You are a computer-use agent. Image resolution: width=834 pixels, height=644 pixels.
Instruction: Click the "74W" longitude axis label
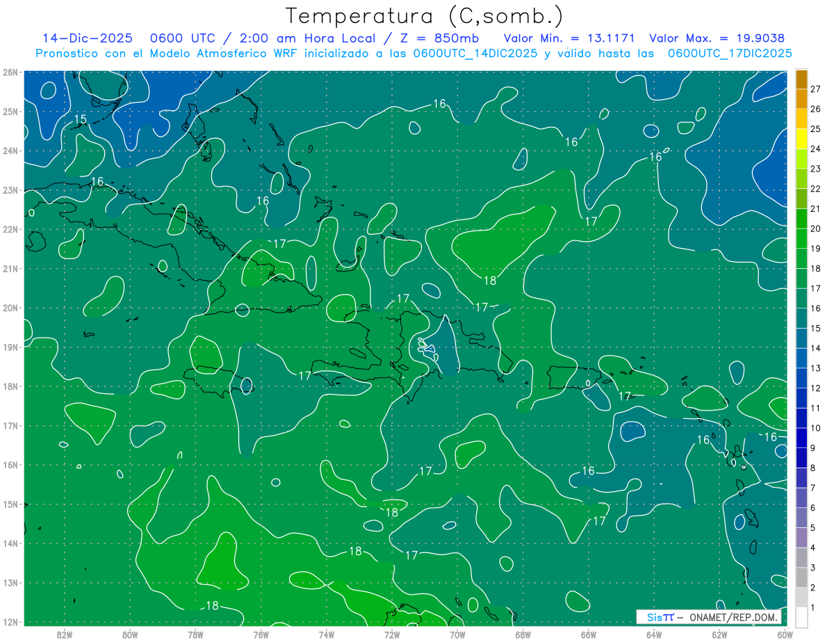coord(327,634)
